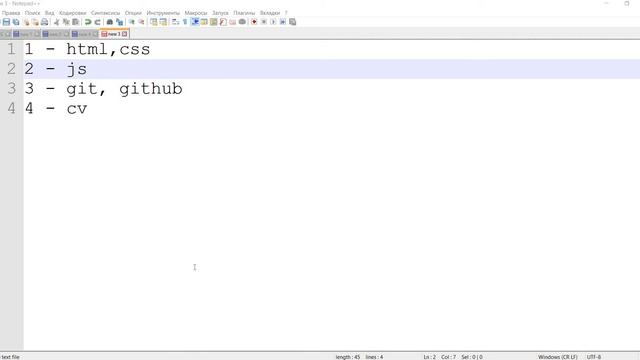The image size is (640, 360).
Task: Click Run Macro Multiple Times icon
Action: click(x=282, y=22)
